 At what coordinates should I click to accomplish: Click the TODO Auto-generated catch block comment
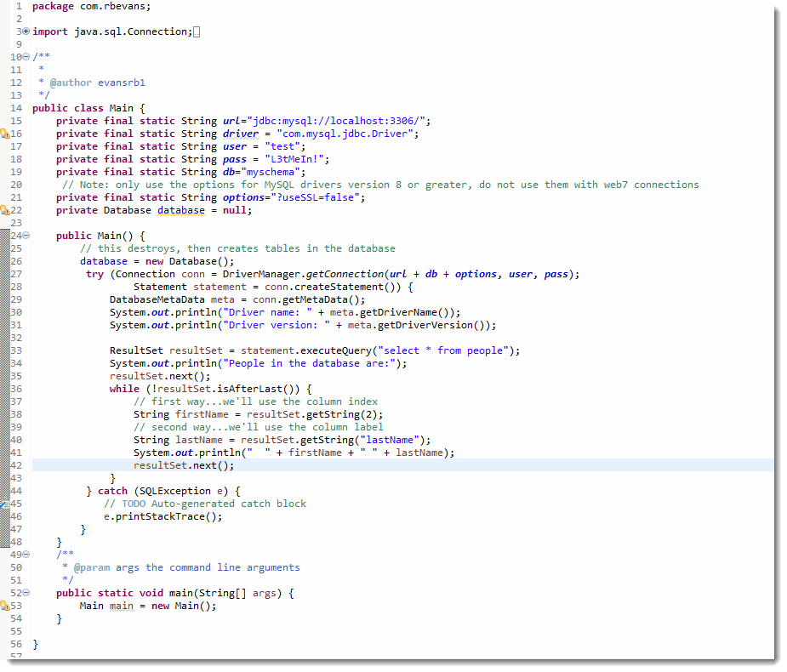205,504
